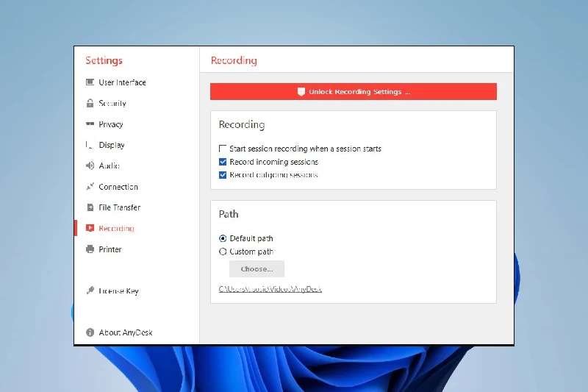The width and height of the screenshot is (588, 392).
Task: Go to Security settings section
Action: click(112, 103)
